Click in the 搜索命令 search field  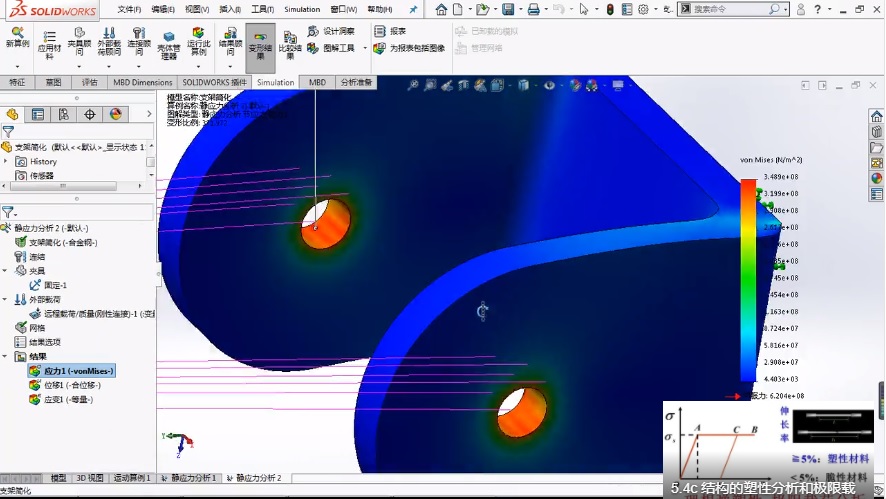[x=729, y=9]
